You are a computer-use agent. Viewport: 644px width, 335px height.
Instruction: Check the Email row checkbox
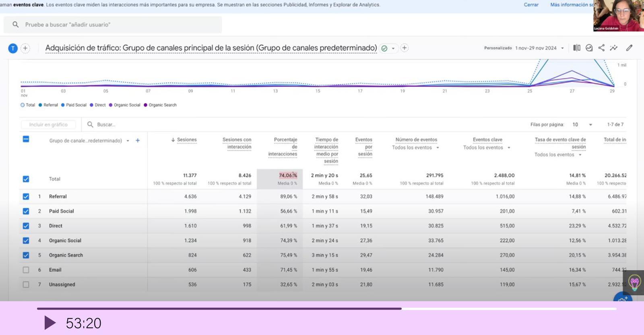(x=26, y=270)
